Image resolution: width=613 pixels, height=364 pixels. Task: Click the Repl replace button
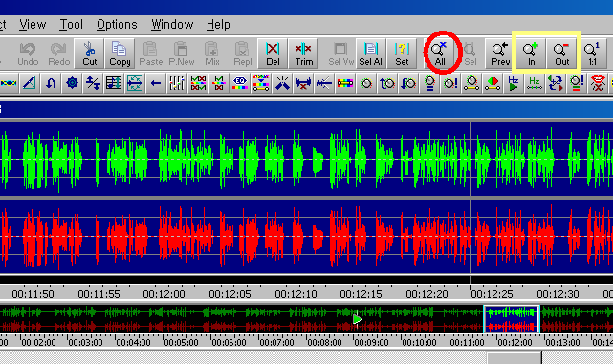tap(242, 54)
